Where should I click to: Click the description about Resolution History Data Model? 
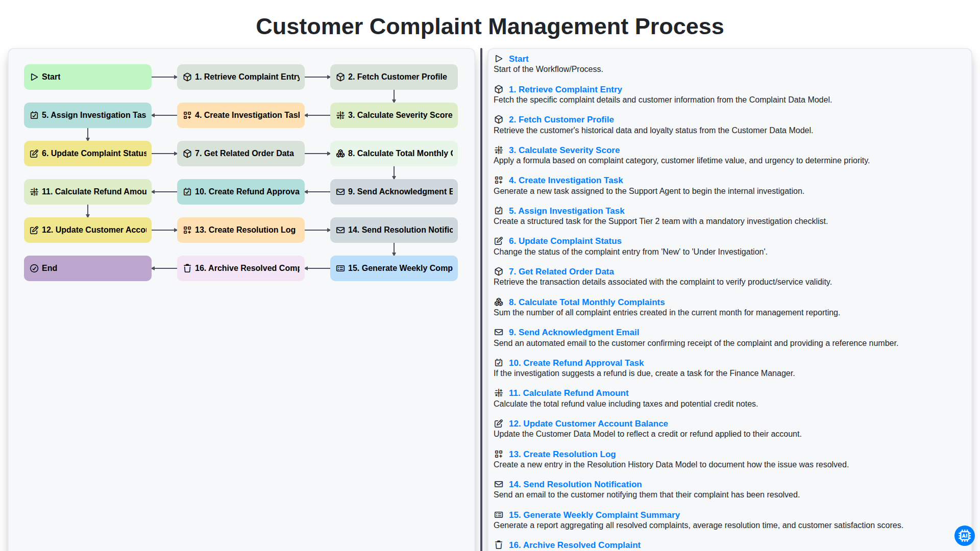(x=671, y=465)
